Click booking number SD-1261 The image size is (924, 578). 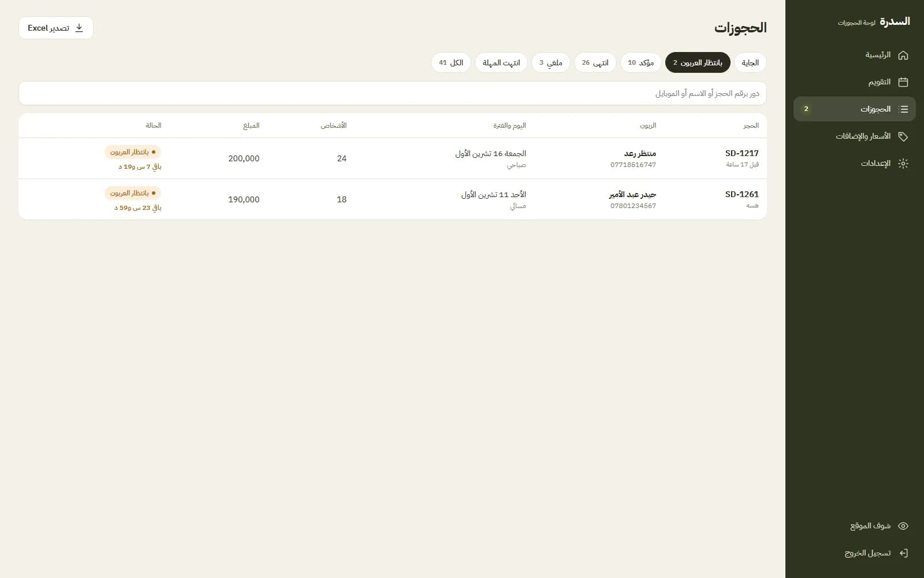coord(742,194)
